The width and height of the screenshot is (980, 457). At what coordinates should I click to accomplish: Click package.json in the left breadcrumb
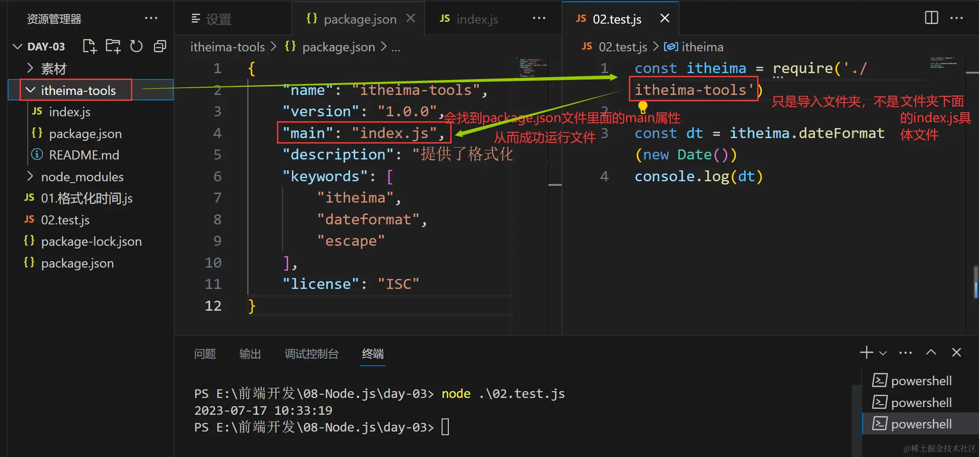click(338, 47)
